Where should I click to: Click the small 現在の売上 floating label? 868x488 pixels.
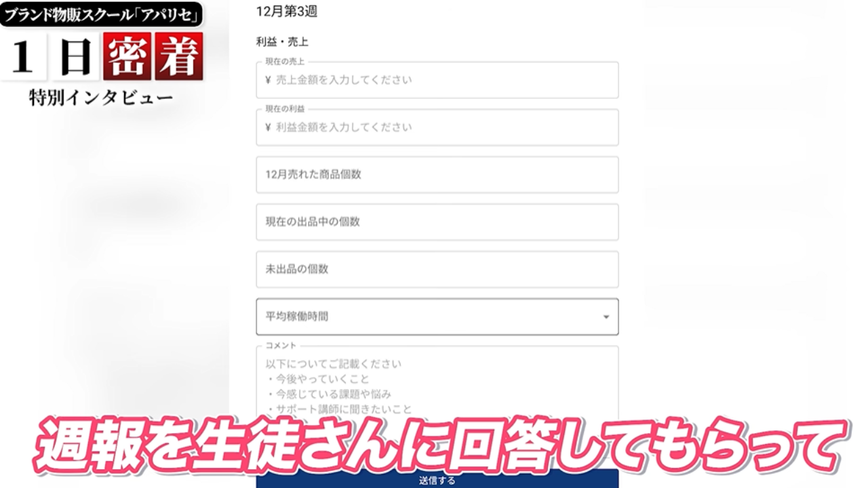pyautogui.click(x=284, y=62)
